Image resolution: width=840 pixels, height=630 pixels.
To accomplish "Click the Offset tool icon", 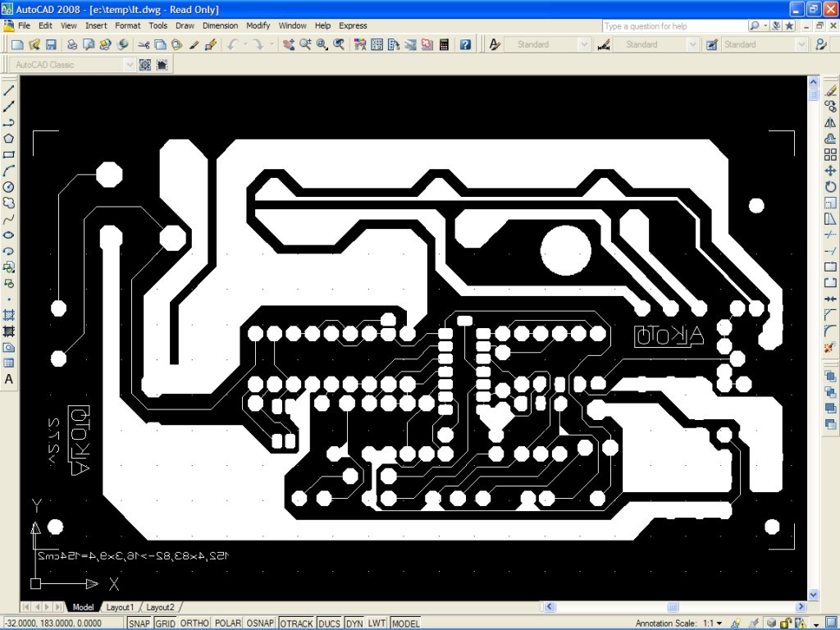I will [830, 139].
